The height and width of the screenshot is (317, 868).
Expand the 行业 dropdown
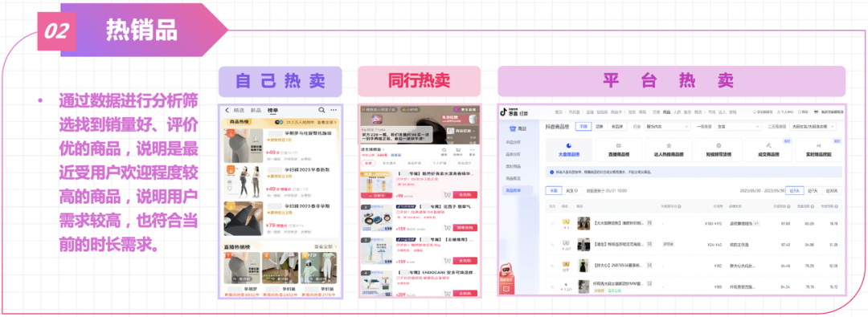click(667, 127)
